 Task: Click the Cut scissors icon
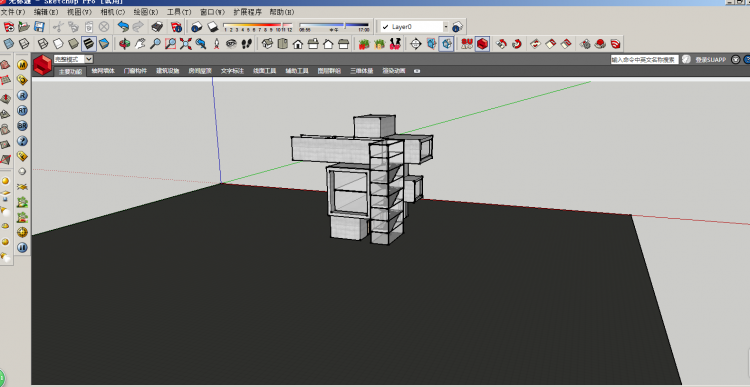click(58, 27)
